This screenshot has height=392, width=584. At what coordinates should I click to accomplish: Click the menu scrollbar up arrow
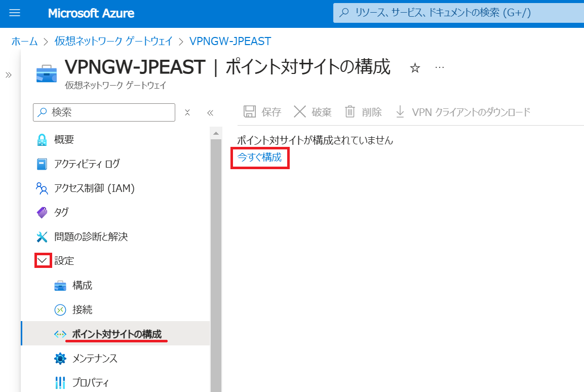pyautogui.click(x=216, y=133)
